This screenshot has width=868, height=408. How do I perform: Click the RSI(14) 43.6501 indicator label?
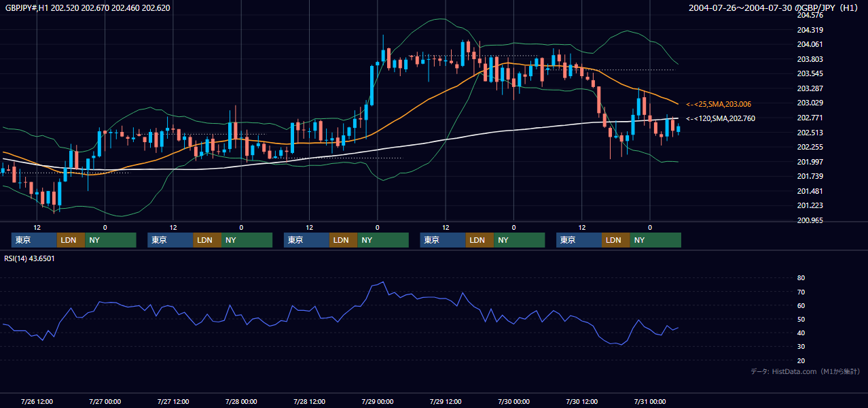point(29,258)
